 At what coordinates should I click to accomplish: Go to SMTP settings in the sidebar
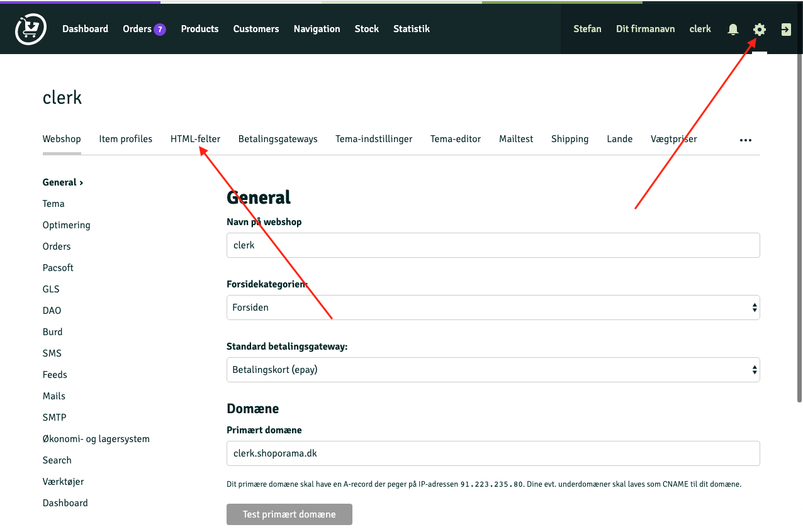[x=54, y=417]
